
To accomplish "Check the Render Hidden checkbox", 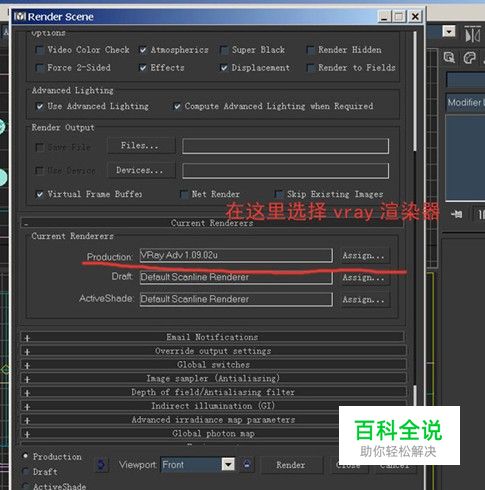I will click(x=310, y=50).
